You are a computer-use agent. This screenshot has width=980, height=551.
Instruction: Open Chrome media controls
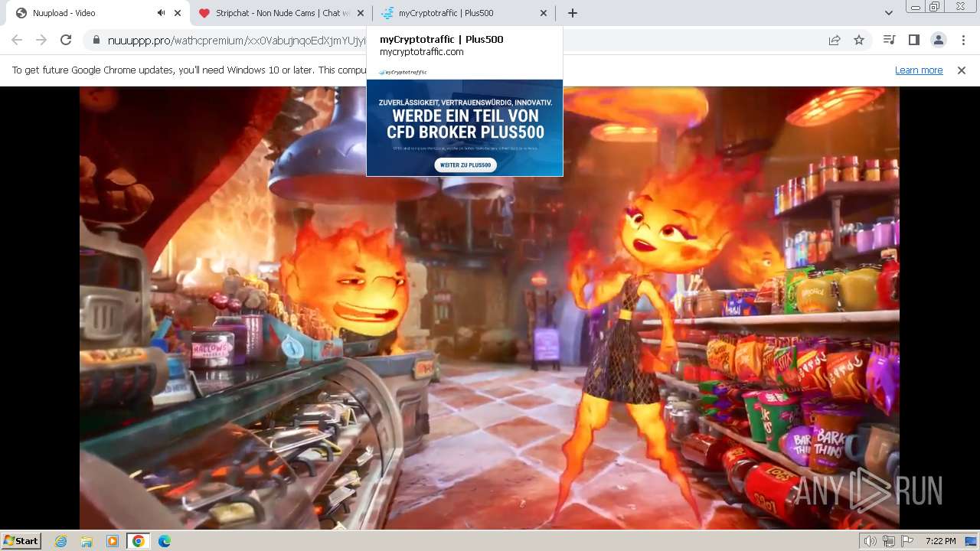click(x=889, y=40)
